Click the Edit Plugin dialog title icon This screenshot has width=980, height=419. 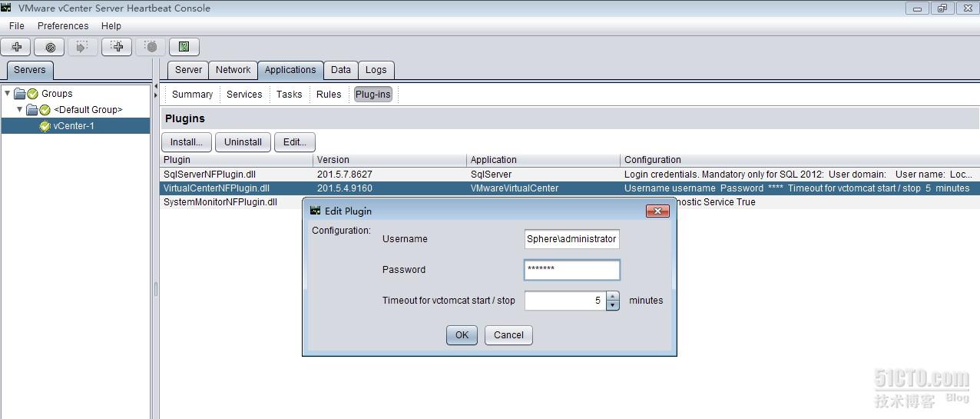tap(315, 211)
